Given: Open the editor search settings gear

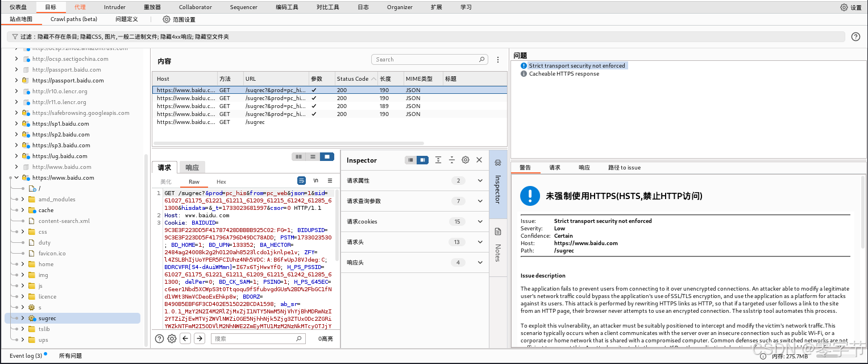Looking at the screenshot, I should 172,338.
